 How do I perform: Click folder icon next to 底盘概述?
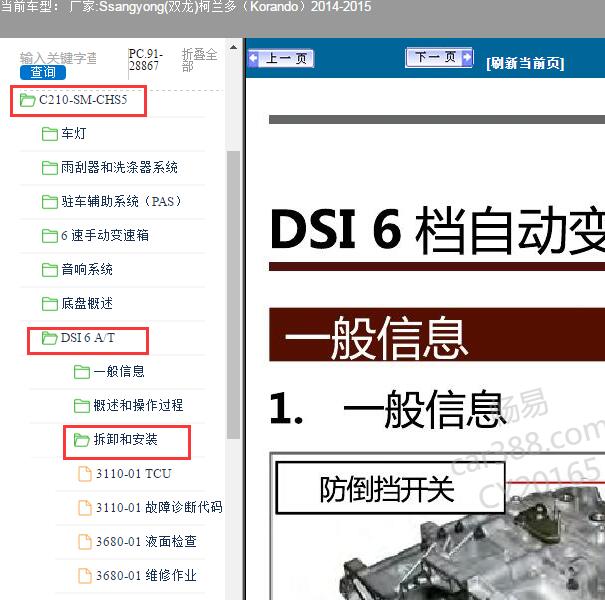click(x=49, y=304)
